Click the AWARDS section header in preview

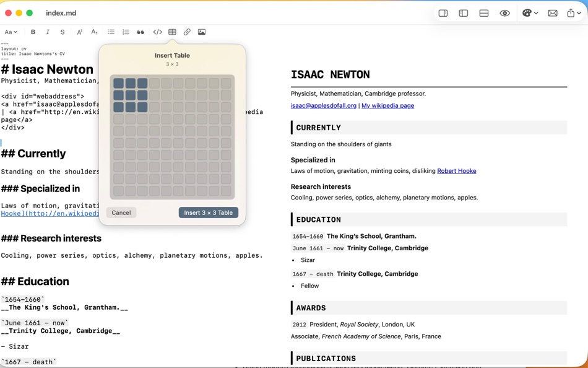coord(429,308)
